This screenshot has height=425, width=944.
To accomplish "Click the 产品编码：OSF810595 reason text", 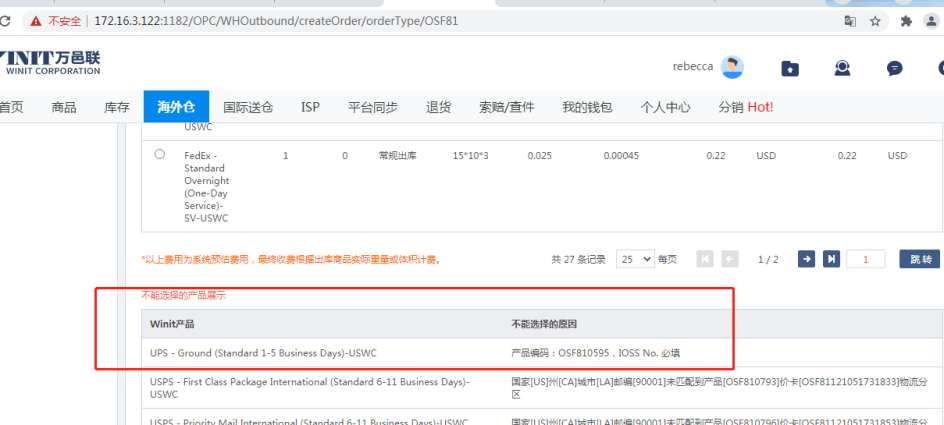I will (x=595, y=353).
